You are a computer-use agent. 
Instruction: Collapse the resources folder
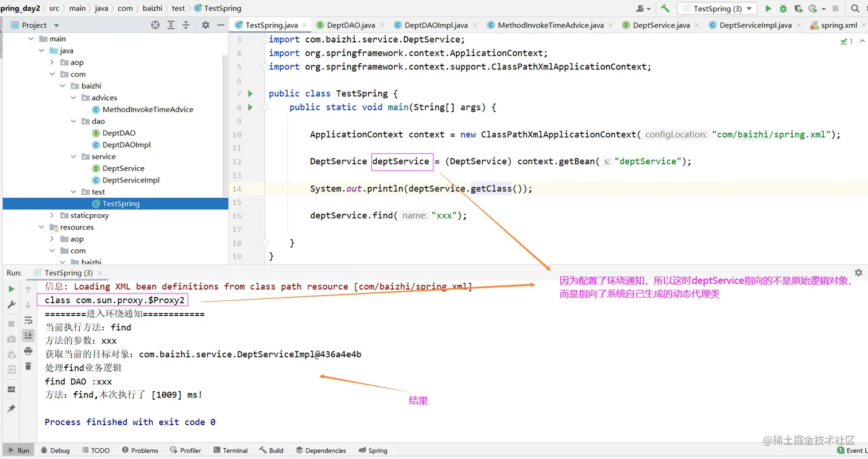(x=41, y=227)
